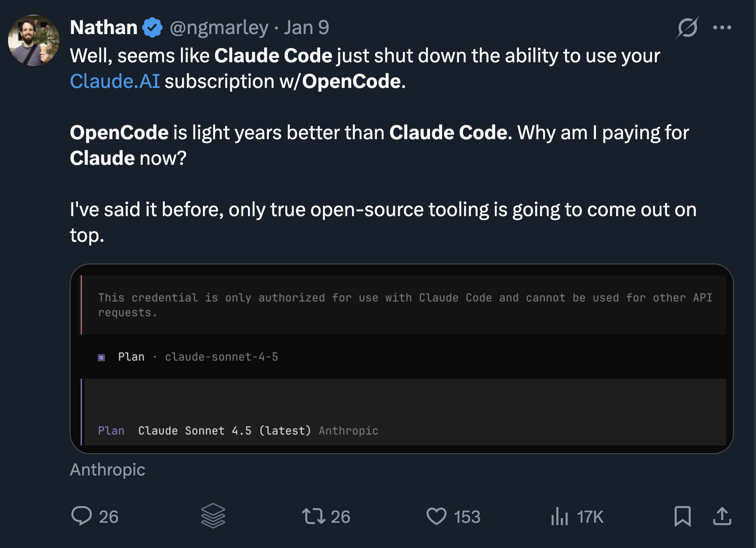Click the Jan 9 timestamp
Viewport: 756px width, 548px height.
[307, 27]
